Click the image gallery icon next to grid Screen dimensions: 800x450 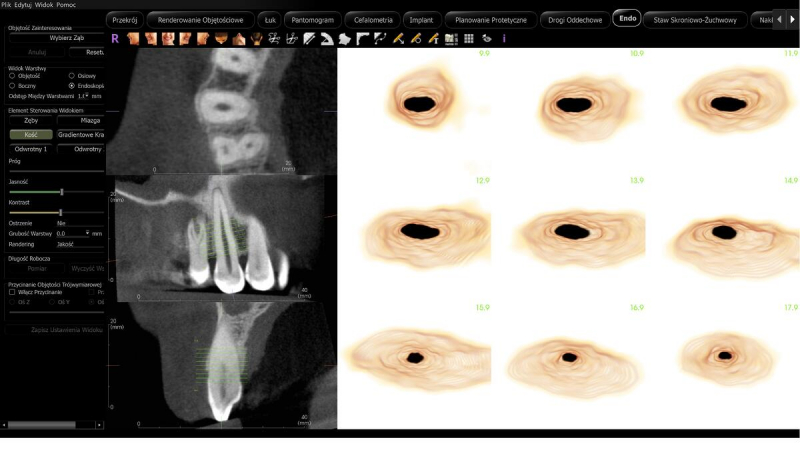[x=451, y=39]
